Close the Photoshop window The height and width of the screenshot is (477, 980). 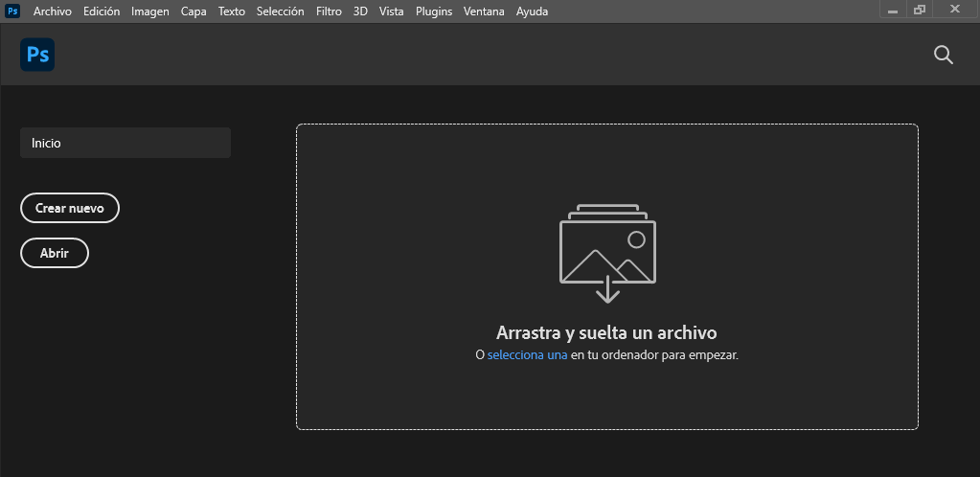(954, 10)
